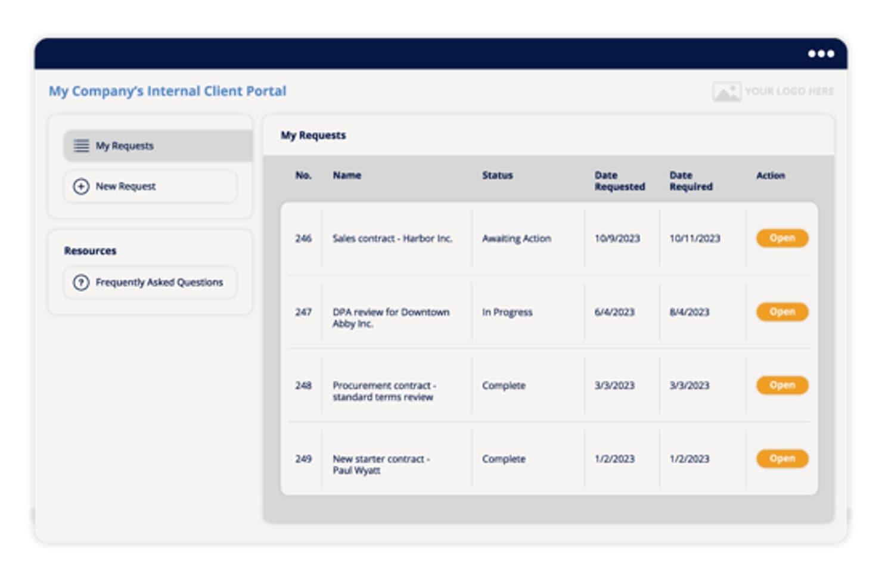Click the date required 10/11/2023
The height and width of the screenshot is (588, 882).
(695, 238)
